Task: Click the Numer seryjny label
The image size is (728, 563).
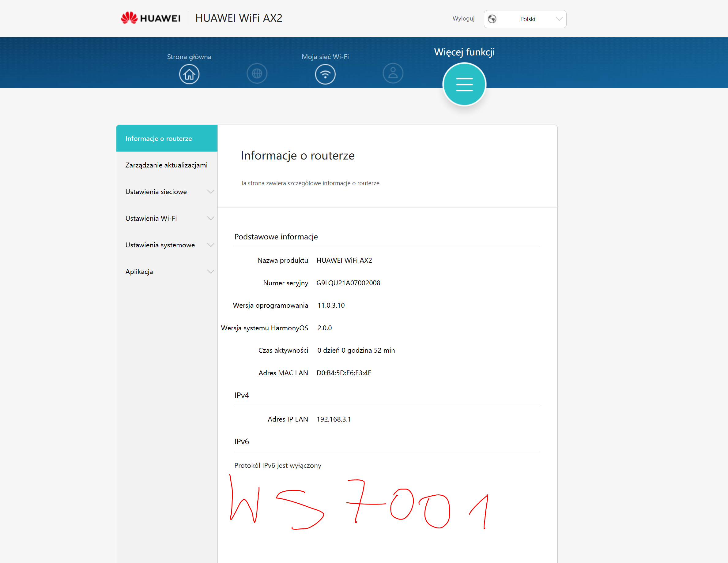Action: pos(286,283)
